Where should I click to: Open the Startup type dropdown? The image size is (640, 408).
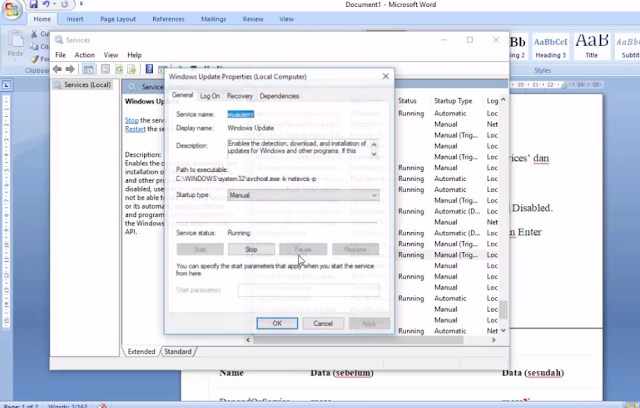point(303,195)
